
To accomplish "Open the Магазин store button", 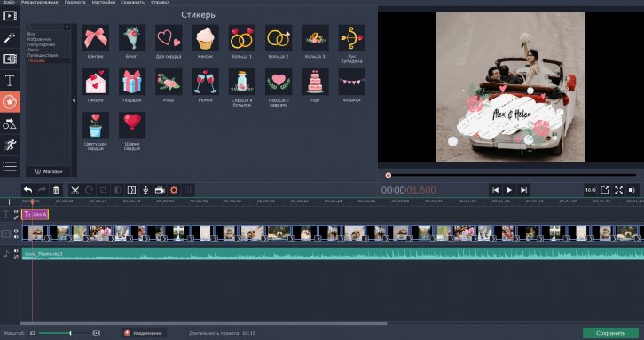I will pos(48,171).
